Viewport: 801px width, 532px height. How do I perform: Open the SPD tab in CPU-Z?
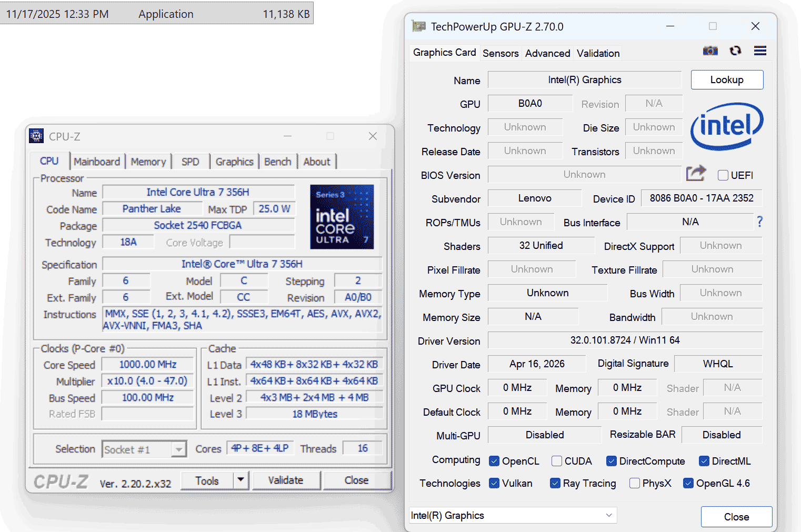pos(191,162)
